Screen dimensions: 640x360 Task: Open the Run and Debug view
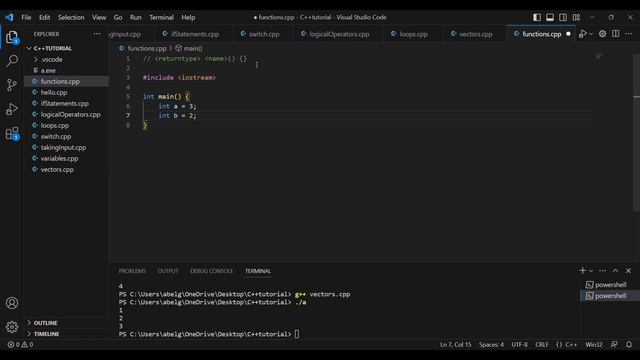[12, 109]
